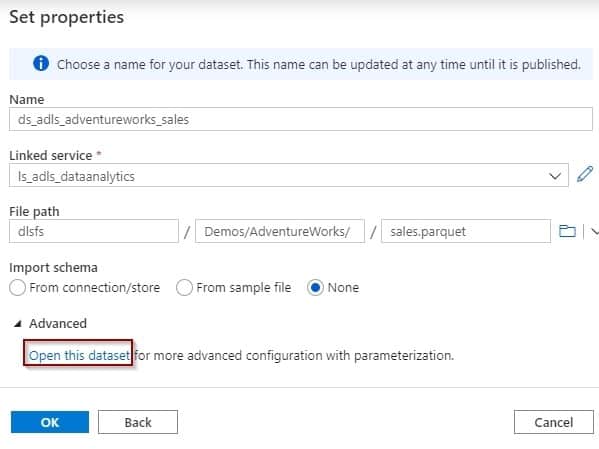Image resolution: width=599 pixels, height=449 pixels.
Task: Browse file path with folder icon
Action: coord(567,231)
